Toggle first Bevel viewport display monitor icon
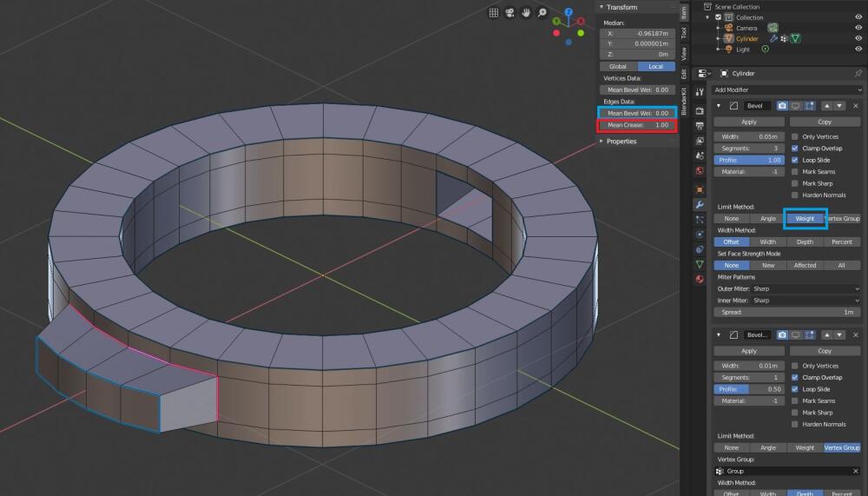The width and height of the screenshot is (868, 496). pyautogui.click(x=795, y=106)
